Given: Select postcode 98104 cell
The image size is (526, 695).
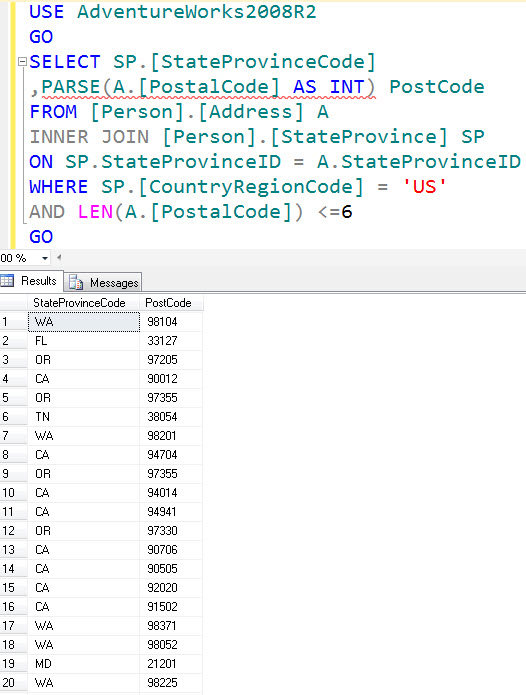Looking at the screenshot, I should click(x=171, y=322).
